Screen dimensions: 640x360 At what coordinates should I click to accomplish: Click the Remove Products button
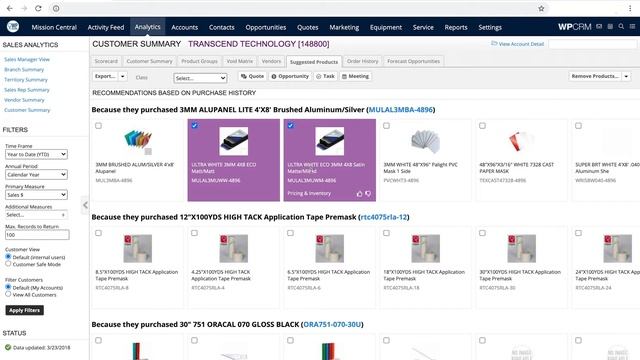tap(595, 76)
